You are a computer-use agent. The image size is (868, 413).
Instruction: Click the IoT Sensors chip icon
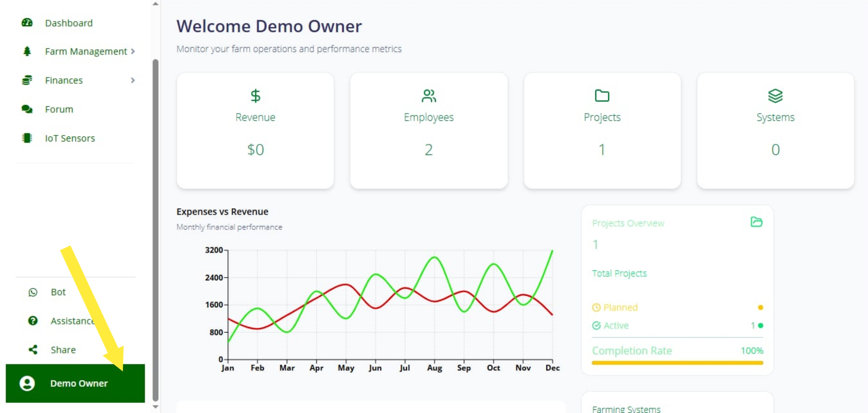(x=27, y=138)
